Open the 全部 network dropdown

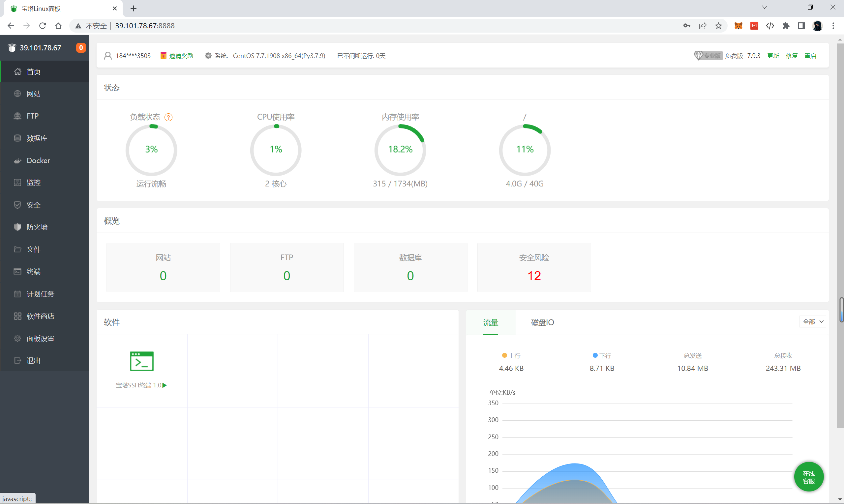click(813, 322)
